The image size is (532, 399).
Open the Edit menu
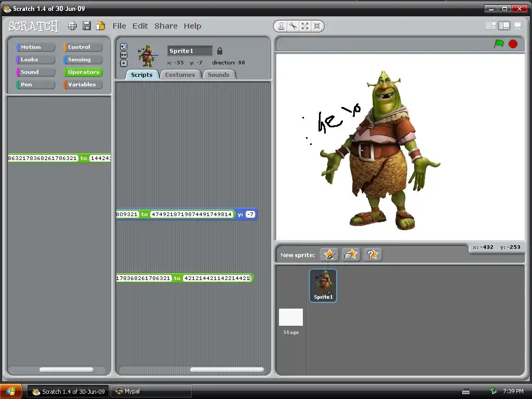click(140, 26)
